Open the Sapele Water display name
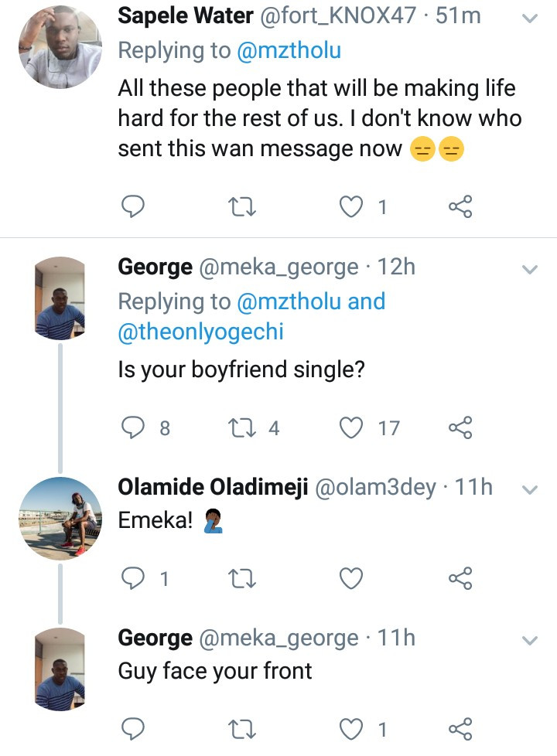The width and height of the screenshot is (557, 756). (186, 16)
